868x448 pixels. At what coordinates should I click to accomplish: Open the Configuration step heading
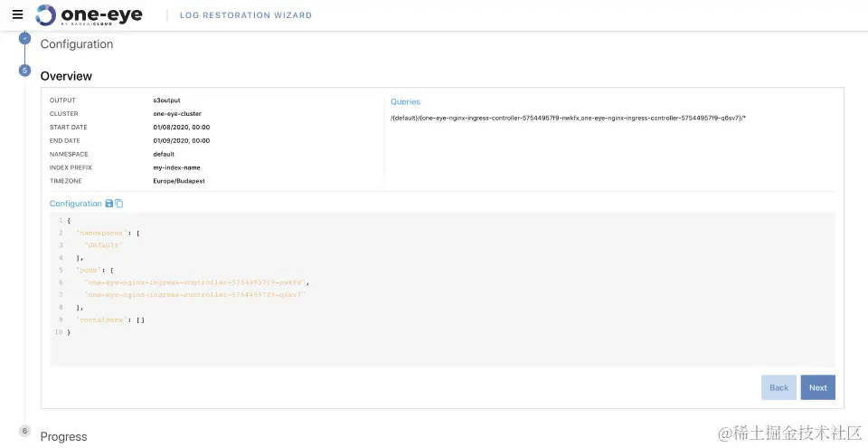[76, 43]
